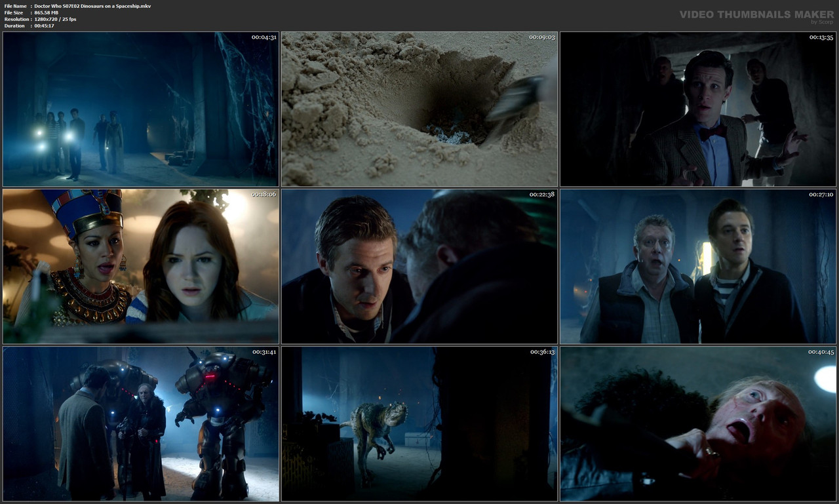View the dinosaur thumbnail at 00:36:13

tap(419, 423)
